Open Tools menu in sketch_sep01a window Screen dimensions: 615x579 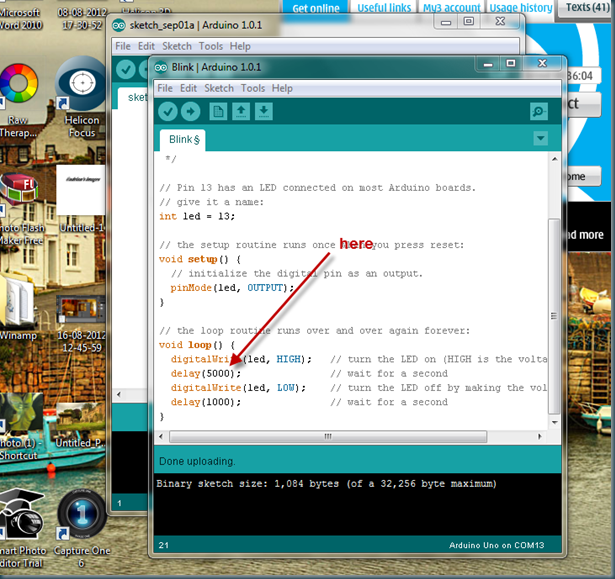pyautogui.click(x=211, y=46)
